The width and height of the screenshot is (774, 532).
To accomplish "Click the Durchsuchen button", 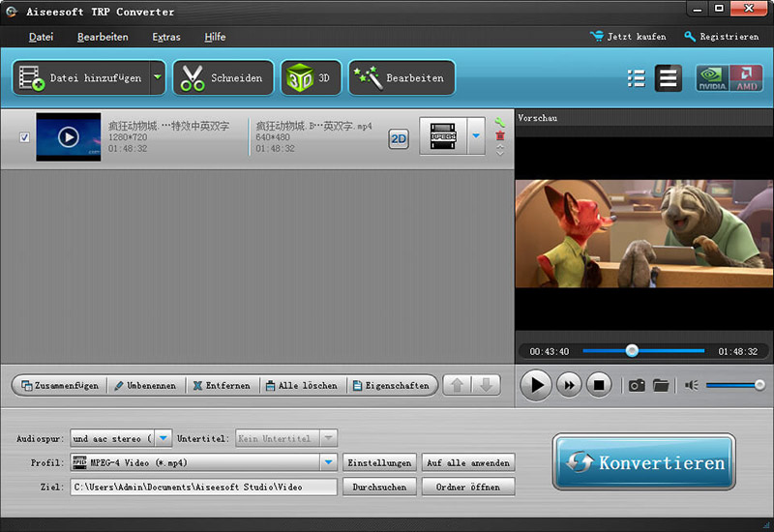I will (379, 488).
